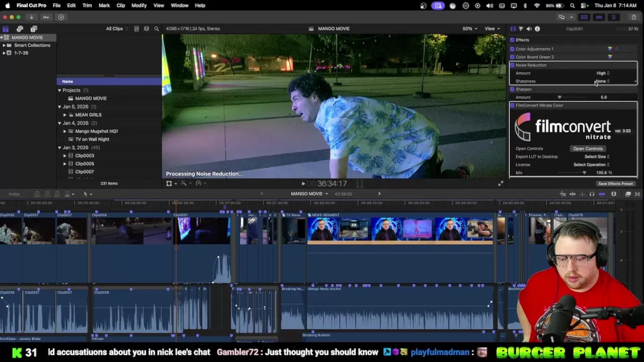644x362 pixels.
Task: Toggle browser visibility button in toolbar
Action: 584,17
